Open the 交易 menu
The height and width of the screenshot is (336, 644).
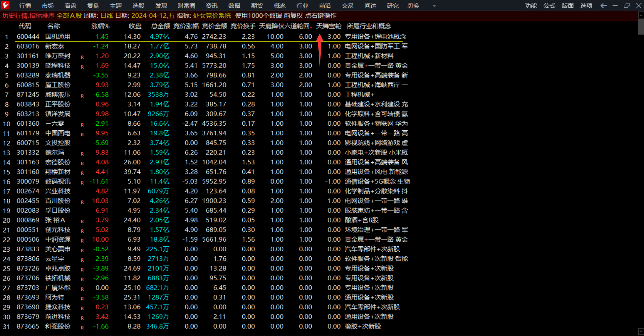coord(348,6)
